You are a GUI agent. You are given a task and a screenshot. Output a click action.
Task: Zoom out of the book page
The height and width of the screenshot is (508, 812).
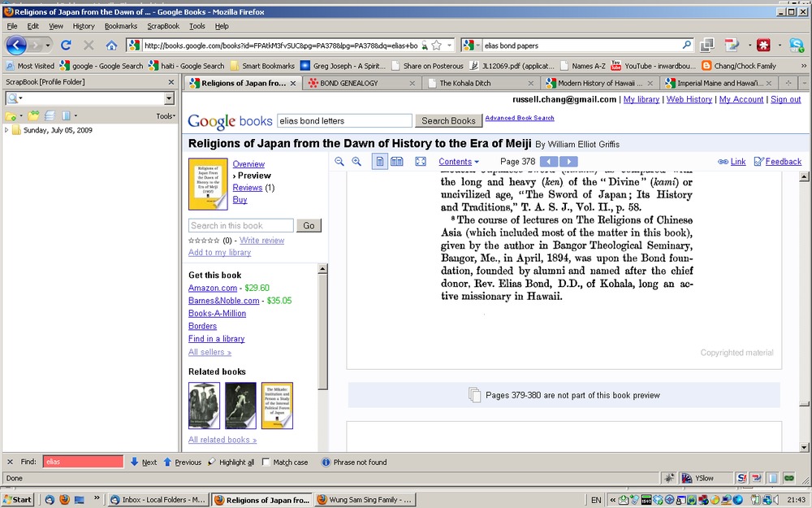click(x=339, y=162)
